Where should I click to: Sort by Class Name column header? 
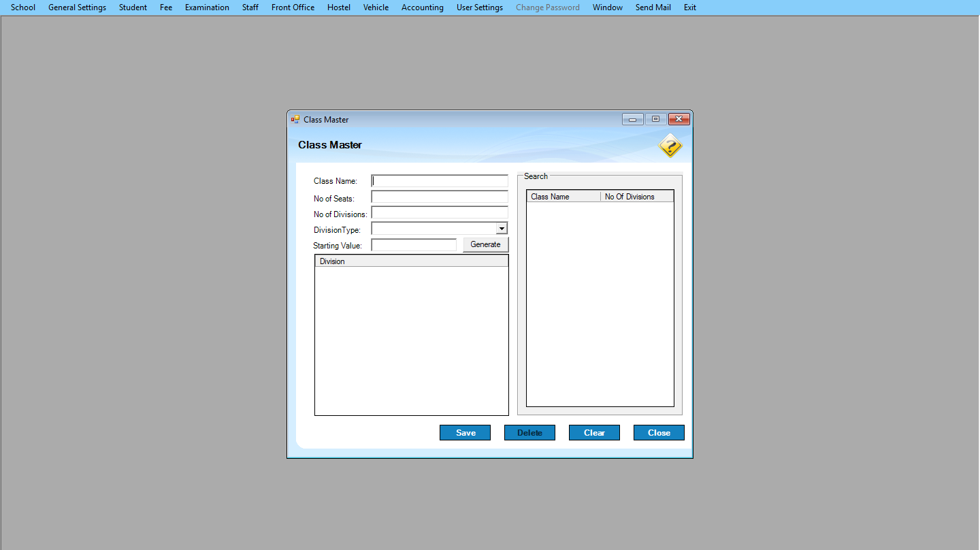point(563,197)
